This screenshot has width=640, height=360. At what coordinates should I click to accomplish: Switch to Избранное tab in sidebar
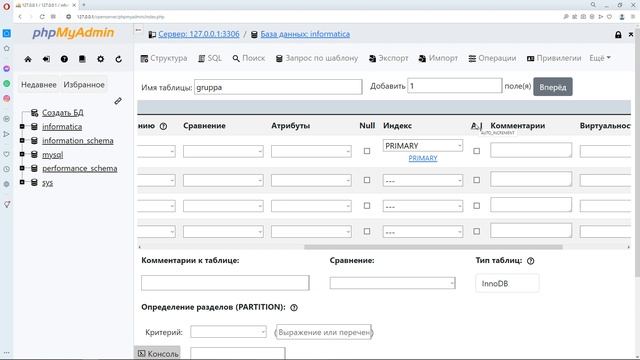point(84,85)
